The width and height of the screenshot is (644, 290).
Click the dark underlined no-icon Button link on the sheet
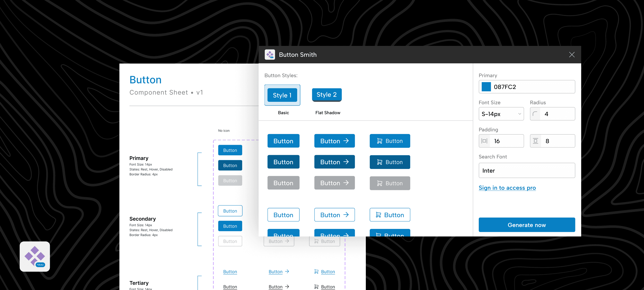pos(230,287)
